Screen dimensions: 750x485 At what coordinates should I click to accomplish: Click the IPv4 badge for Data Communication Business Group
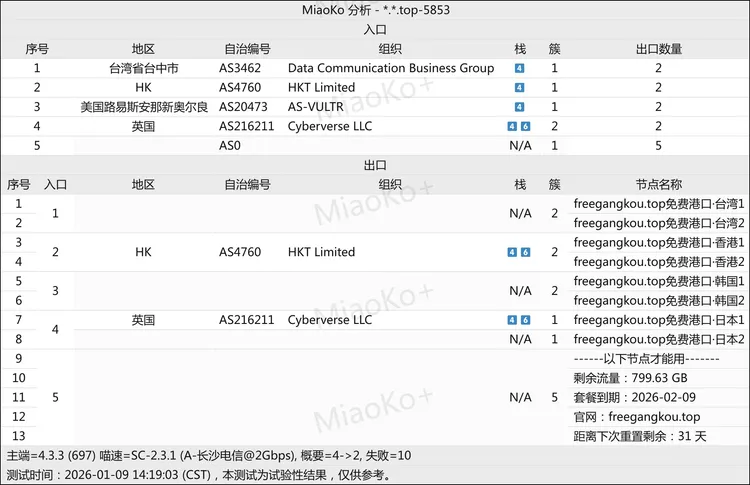point(519,69)
